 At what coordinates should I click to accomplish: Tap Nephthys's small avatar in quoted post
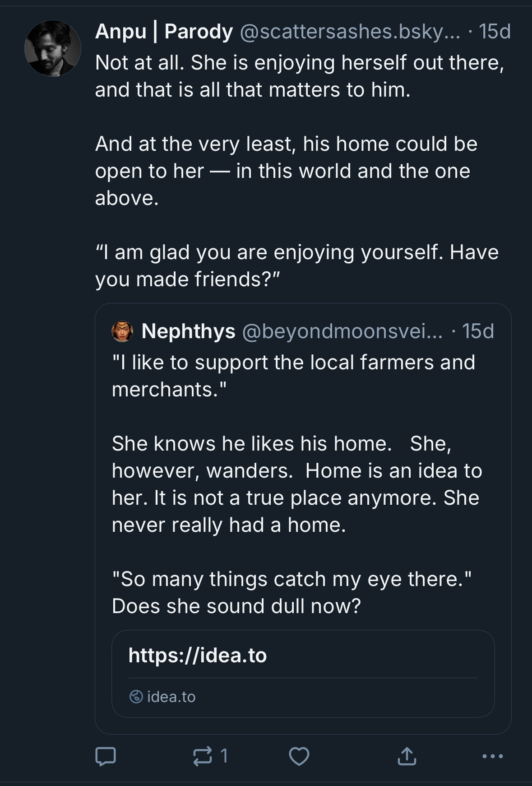tap(122, 331)
